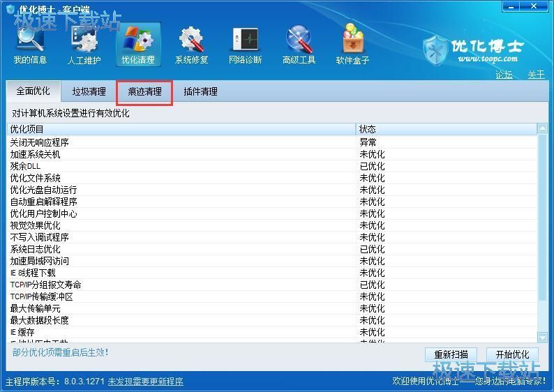Viewport: 554px width, 392px height.
Task: Open the 软件盒子 icon
Action: point(352,44)
